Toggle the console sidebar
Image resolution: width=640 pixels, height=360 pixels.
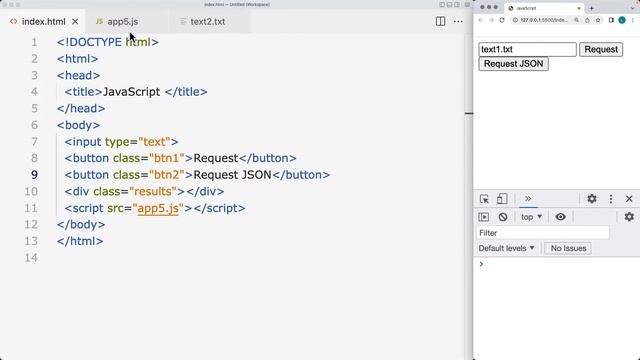tap(484, 217)
